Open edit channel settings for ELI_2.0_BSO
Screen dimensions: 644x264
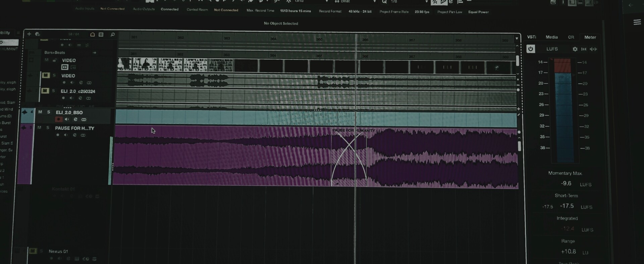pyautogui.click(x=75, y=120)
